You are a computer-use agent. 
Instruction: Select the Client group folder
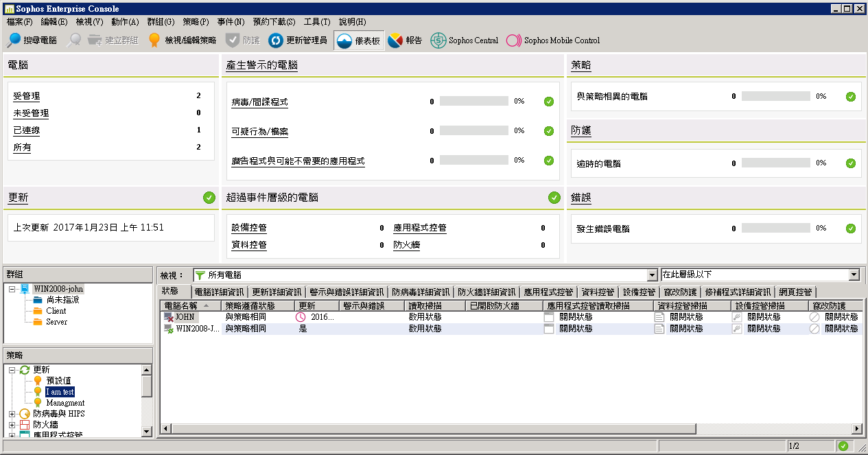(56, 311)
